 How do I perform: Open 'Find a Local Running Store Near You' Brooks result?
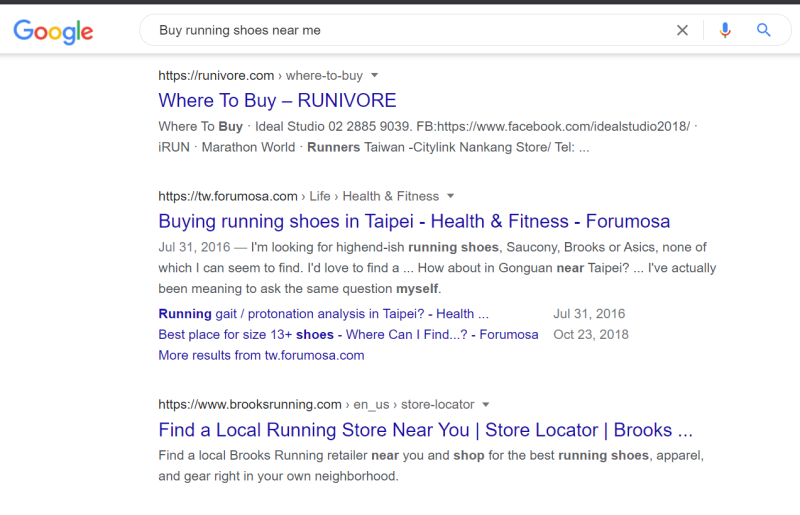[426, 430]
